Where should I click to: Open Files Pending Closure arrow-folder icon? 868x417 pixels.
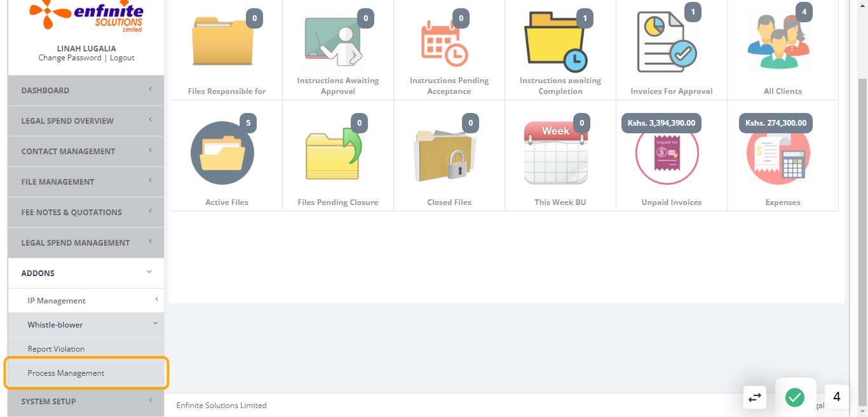pyautogui.click(x=334, y=153)
